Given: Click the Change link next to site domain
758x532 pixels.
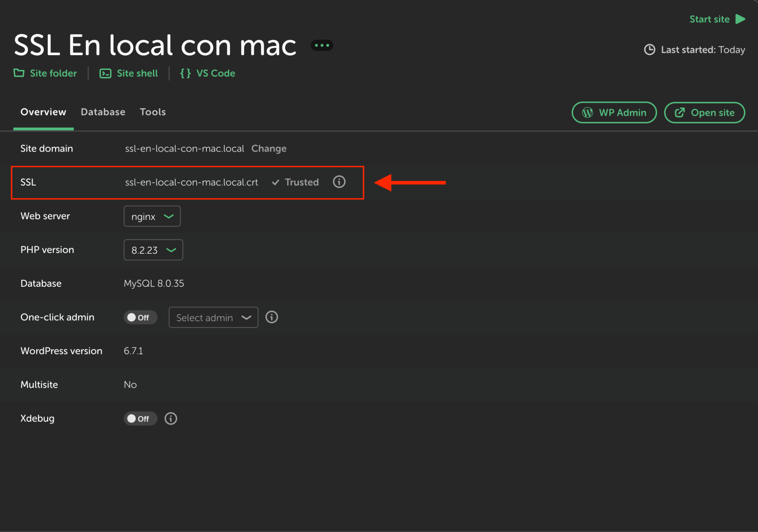Looking at the screenshot, I should click(269, 148).
